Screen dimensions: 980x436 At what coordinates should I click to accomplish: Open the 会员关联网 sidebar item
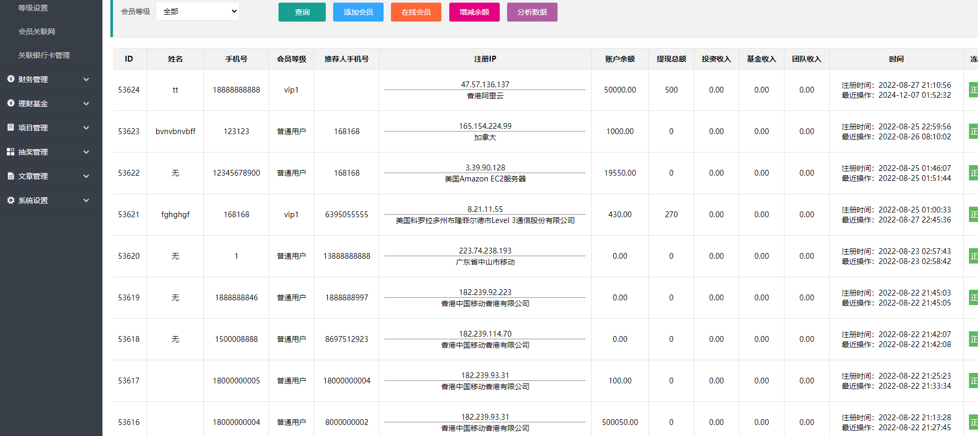[37, 32]
